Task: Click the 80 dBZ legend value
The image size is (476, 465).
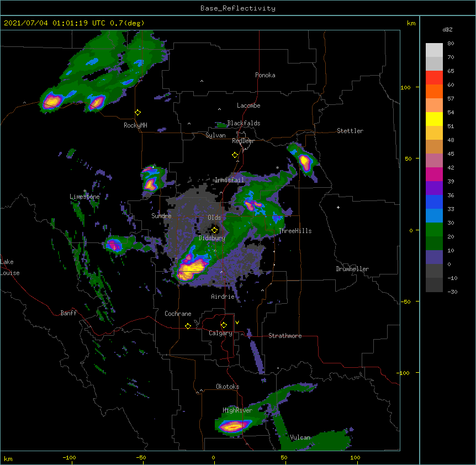Action: [451, 44]
